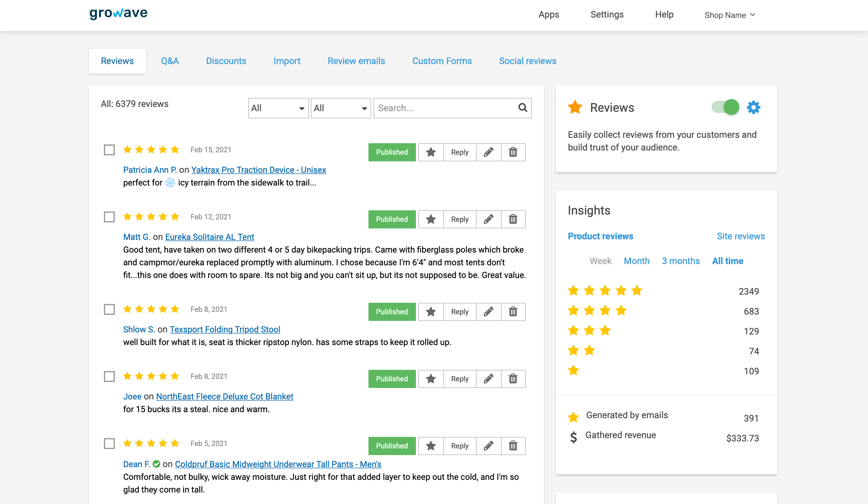Reply to Matt G.'s review
The image size is (868, 504).
click(x=459, y=219)
